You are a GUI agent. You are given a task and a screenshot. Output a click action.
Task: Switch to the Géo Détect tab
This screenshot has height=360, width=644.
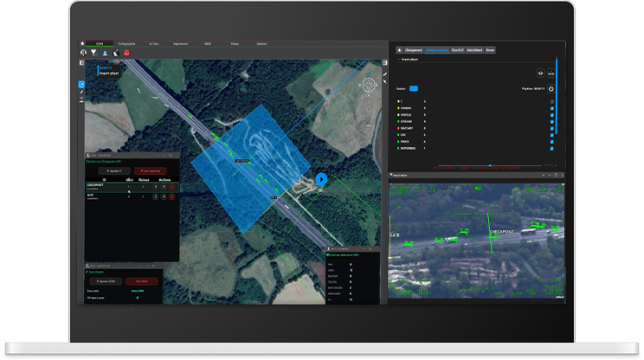[x=473, y=50]
